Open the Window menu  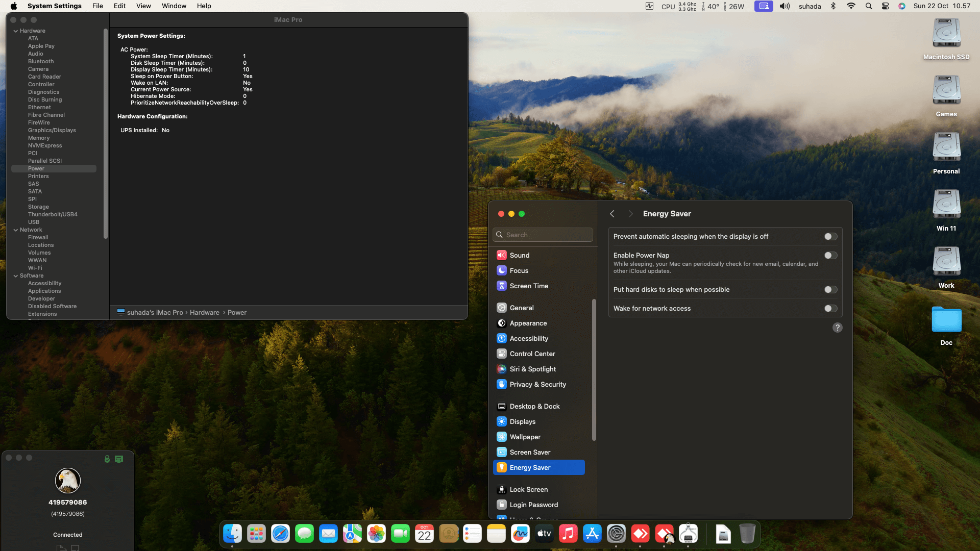[174, 6]
